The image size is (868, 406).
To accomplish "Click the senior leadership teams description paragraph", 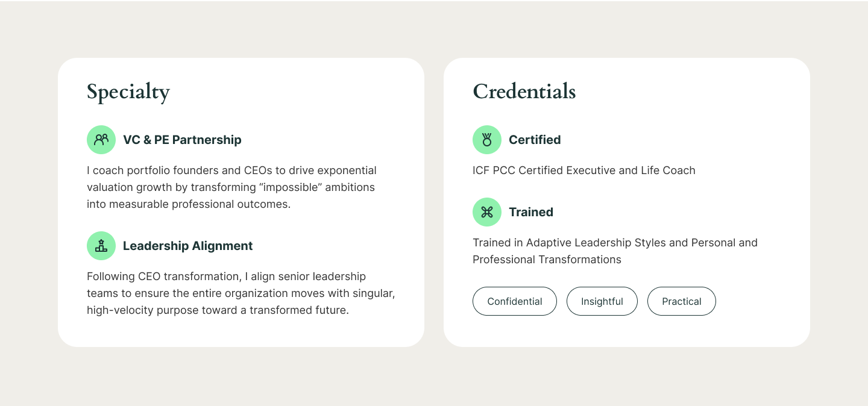I will click(241, 293).
